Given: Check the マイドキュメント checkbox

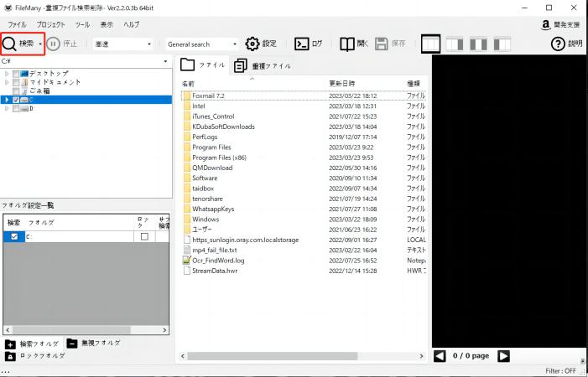Looking at the screenshot, I should click(x=16, y=82).
